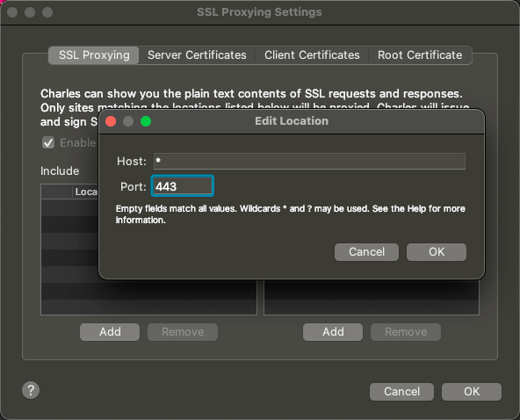
Task: Cancel the Edit Location dialog
Action: (366, 252)
